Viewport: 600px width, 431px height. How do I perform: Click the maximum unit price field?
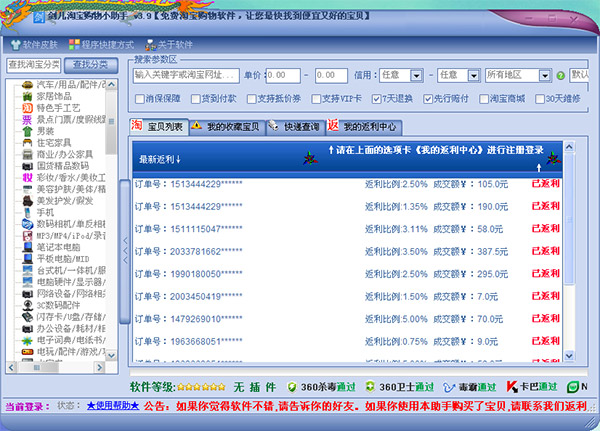331,75
